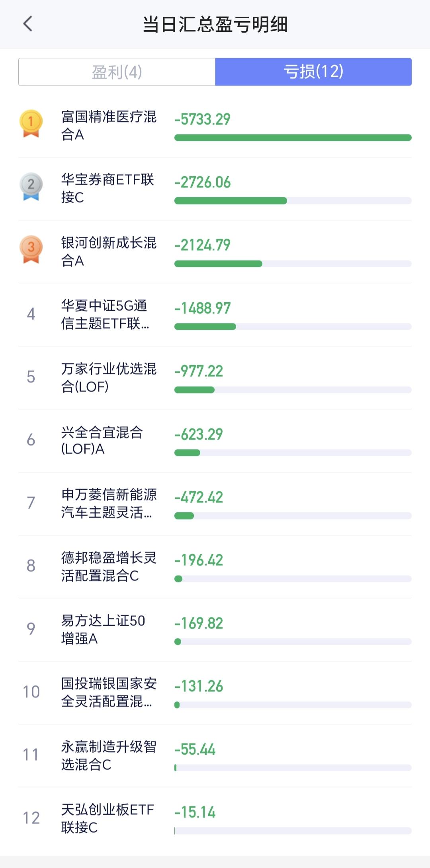This screenshot has width=430, height=868.
Task: Open 华宝券商ETF联接C fund entry
Action: (215, 189)
